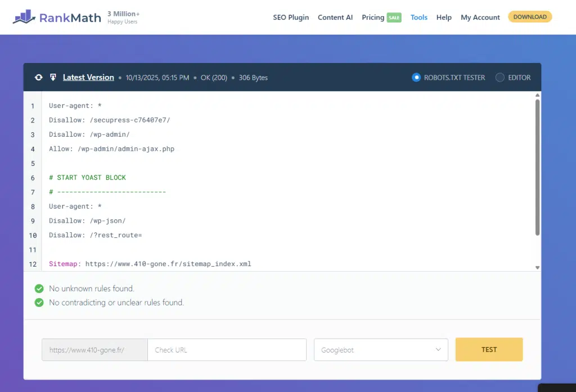Switch to the EDITOR radio option
The height and width of the screenshot is (392, 576).
point(499,78)
